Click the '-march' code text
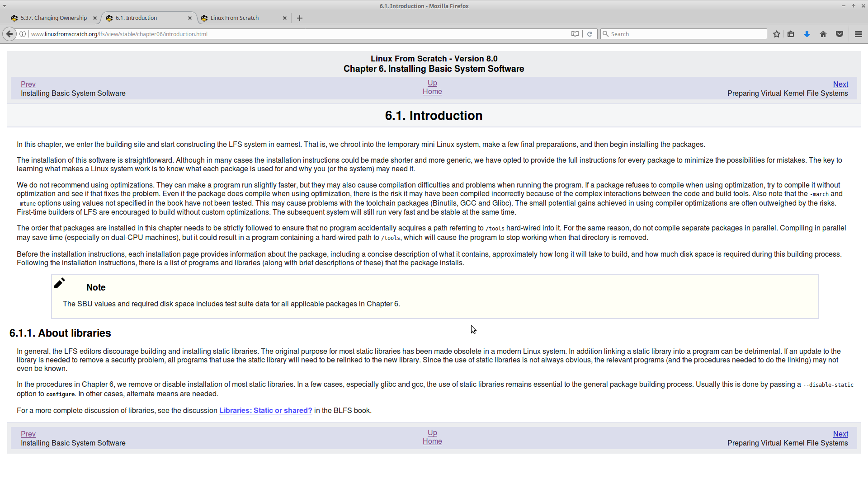The image size is (868, 488). (x=819, y=194)
